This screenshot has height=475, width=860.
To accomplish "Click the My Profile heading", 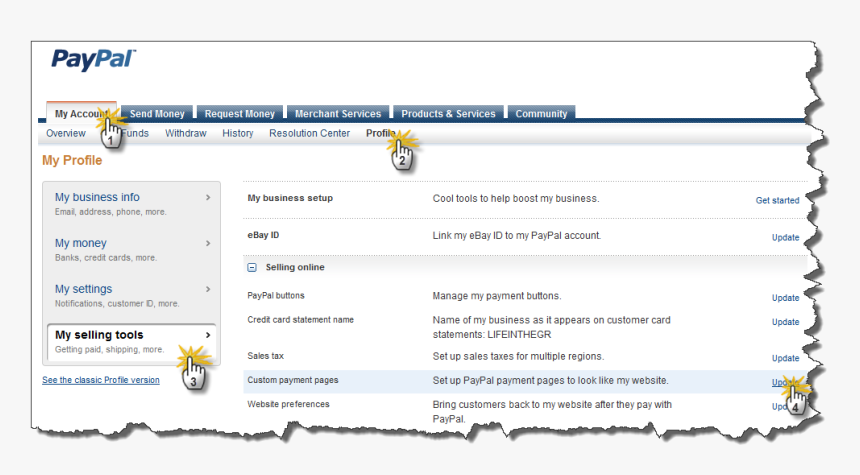I will (x=72, y=160).
